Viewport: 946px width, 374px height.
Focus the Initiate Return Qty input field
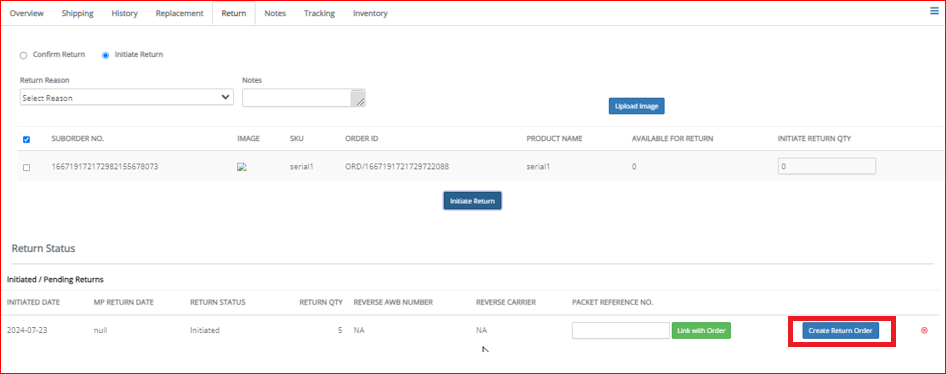click(827, 166)
